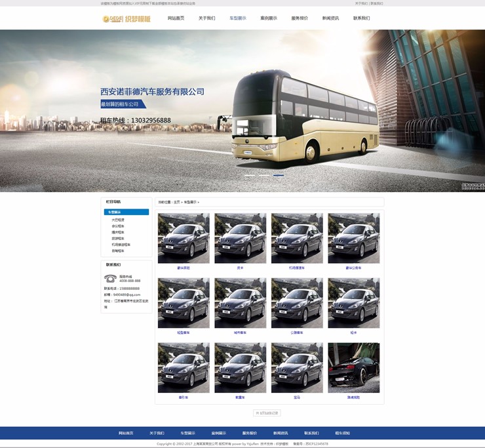Click the 载重车 caption link
This screenshot has height=448, width=485.
[x=241, y=397]
